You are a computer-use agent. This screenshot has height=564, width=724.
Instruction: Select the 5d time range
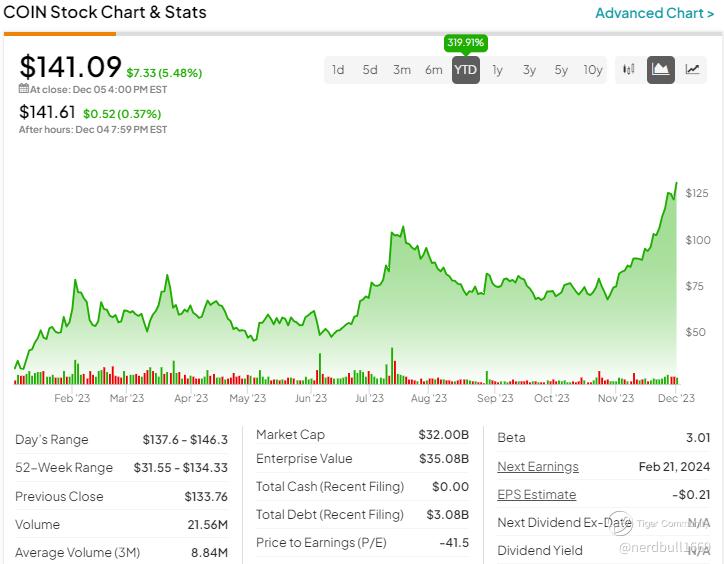pyautogui.click(x=370, y=70)
